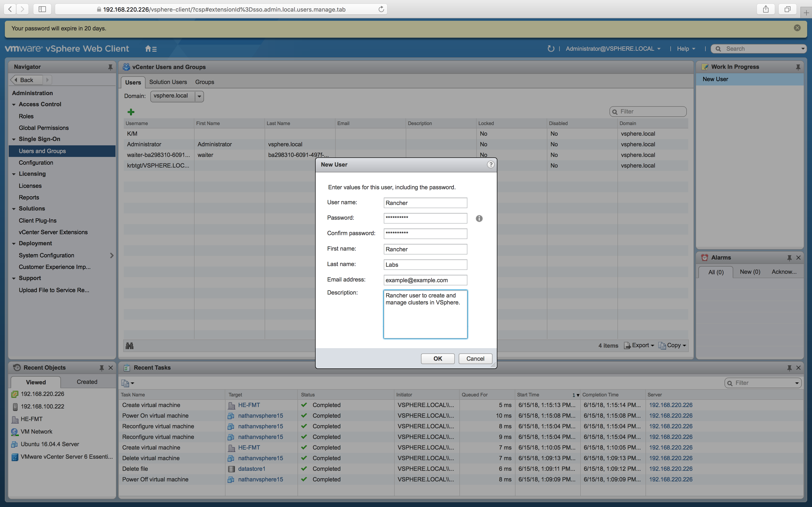Open the Domain dropdown showing vsphere.local
Screen dimensions: 812x507
point(199,96)
